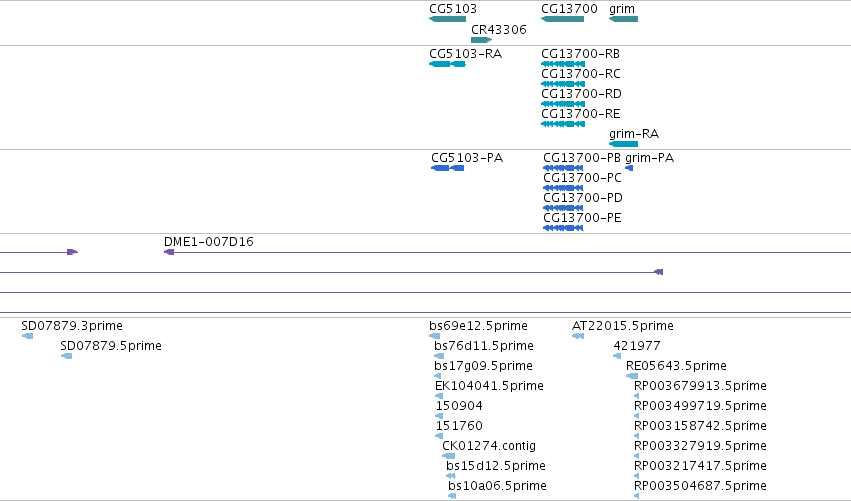Viewport: 851px width, 501px height.
Task: Click the RP003679913.5prime label
Action: [700, 386]
